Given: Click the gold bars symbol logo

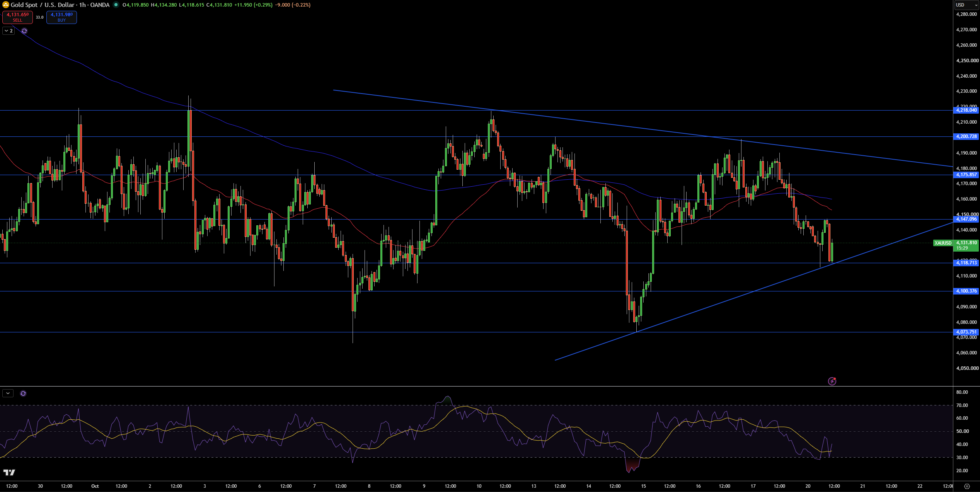Looking at the screenshot, I should 5,5.
